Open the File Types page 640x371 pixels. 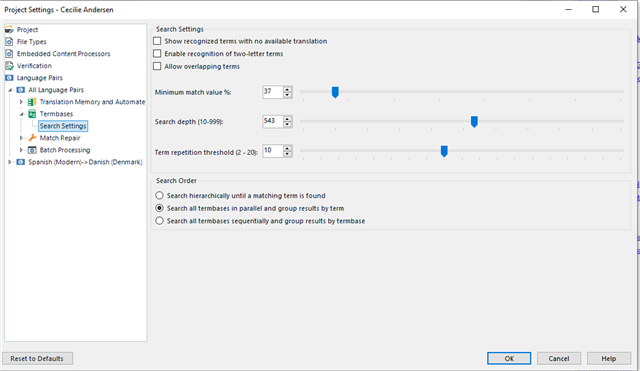point(31,42)
